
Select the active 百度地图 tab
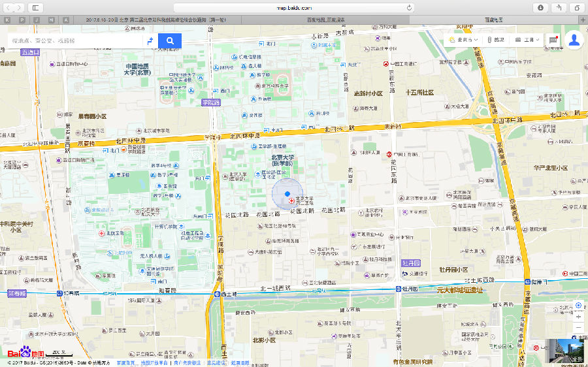pos(493,20)
